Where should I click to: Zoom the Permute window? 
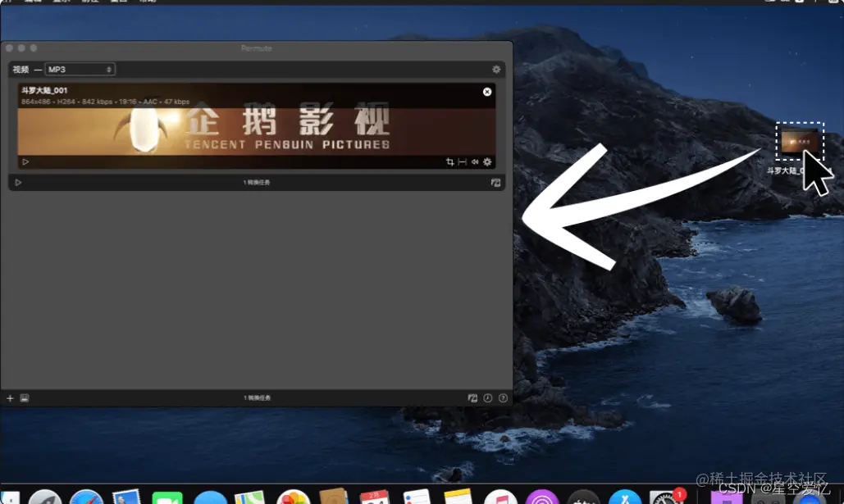(34, 48)
